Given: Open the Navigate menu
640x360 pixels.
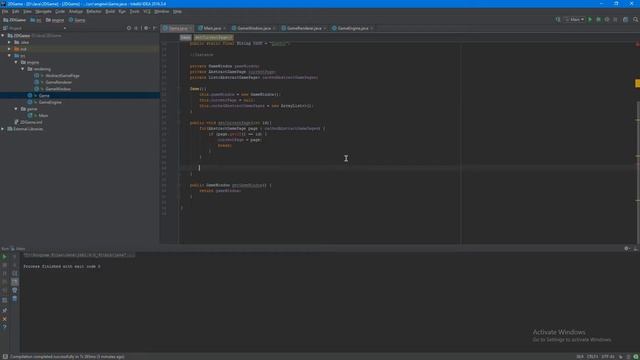Looking at the screenshot, I should [x=43, y=11].
